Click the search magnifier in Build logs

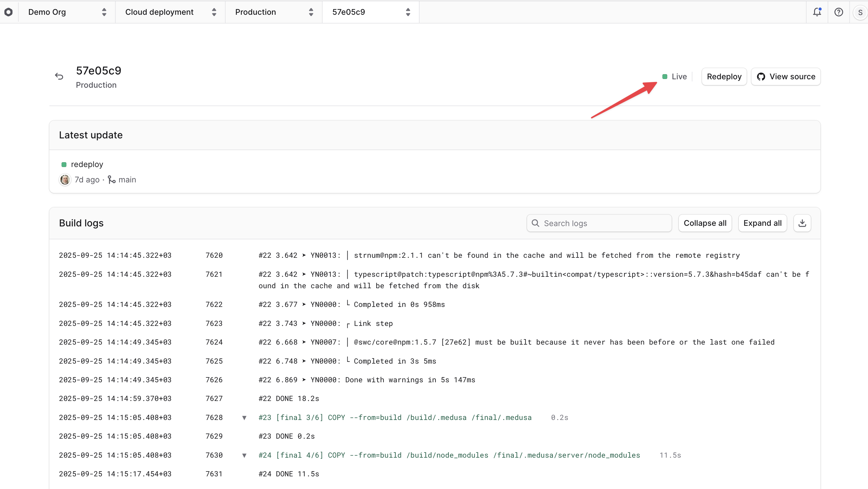point(535,223)
